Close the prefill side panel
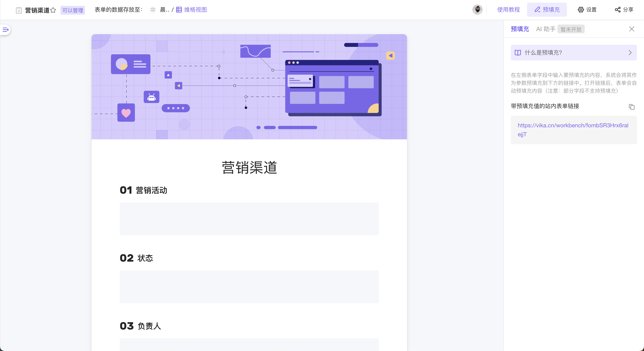Image resolution: width=644 pixels, height=351 pixels. tap(632, 29)
